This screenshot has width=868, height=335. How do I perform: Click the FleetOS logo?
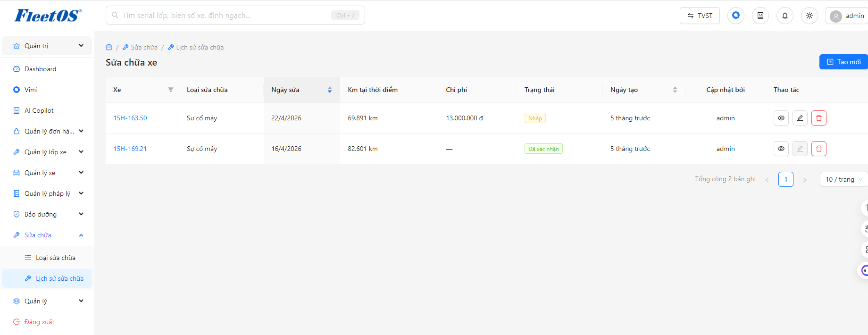(x=48, y=16)
